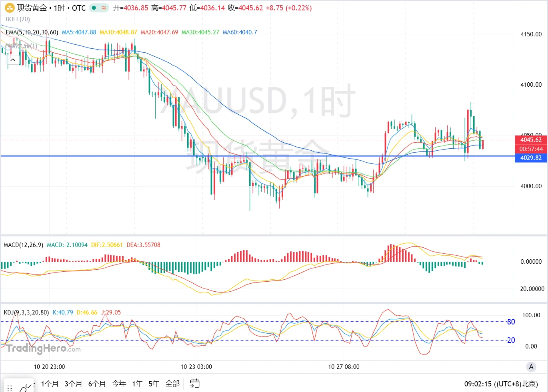
Task: Click the 10-27 08:00 time axis label
Action: pos(344,367)
